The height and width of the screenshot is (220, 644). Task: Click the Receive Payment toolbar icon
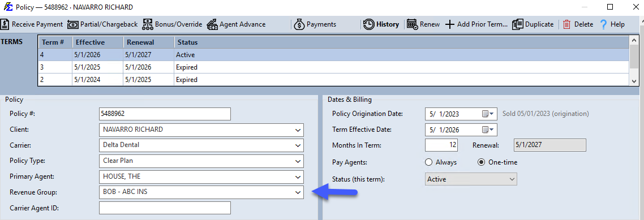click(x=5, y=24)
